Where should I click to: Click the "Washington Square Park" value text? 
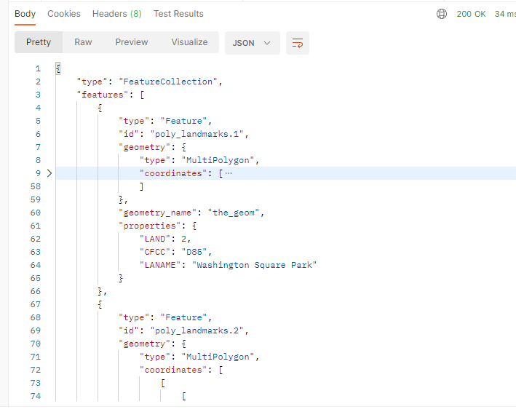255,265
